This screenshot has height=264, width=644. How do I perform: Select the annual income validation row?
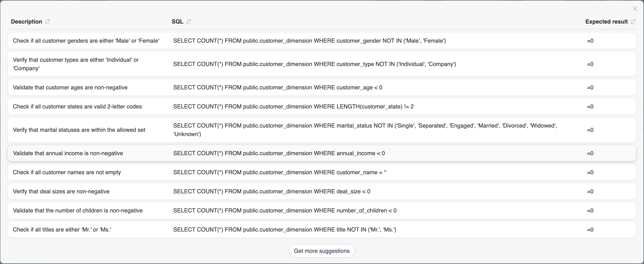tap(322, 153)
